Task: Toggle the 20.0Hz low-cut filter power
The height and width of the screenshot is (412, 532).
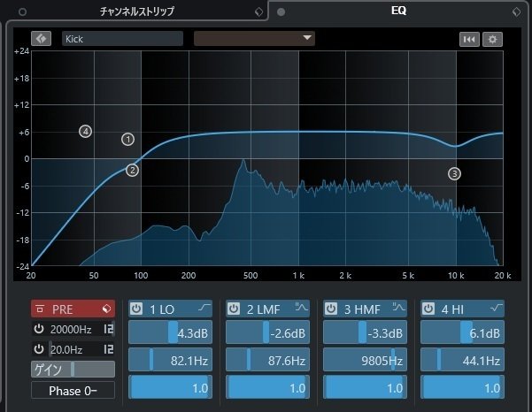Action: (39, 349)
